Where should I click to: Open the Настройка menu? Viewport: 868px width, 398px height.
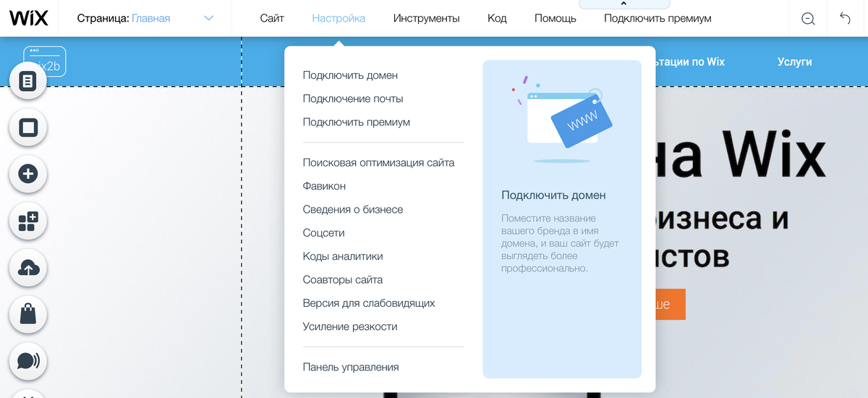point(339,18)
